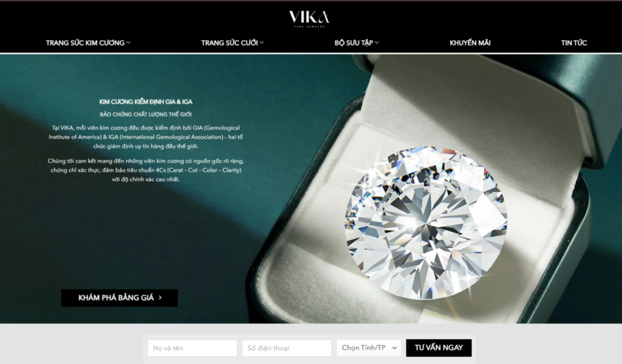The width and height of the screenshot is (622, 364).
Task: Expand chevron next to Trang Sức Cưới
Action: pos(262,43)
